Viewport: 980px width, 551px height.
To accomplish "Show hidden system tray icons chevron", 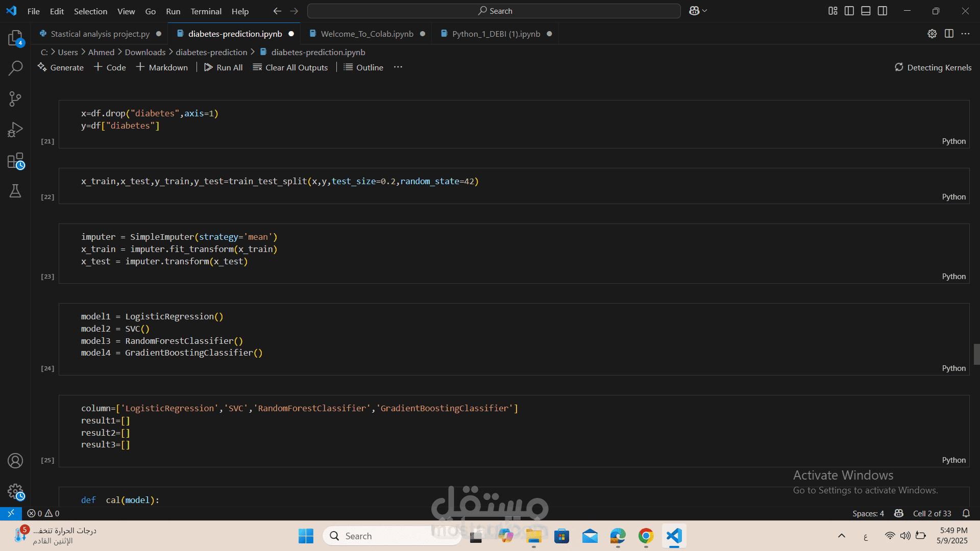I will pyautogui.click(x=842, y=536).
